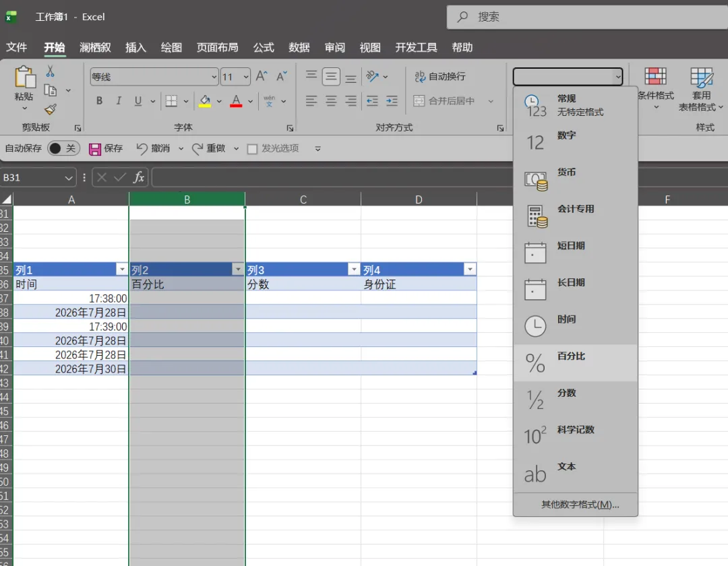
Task: Open Conditional Formatting (条件格式)
Action: (656, 88)
